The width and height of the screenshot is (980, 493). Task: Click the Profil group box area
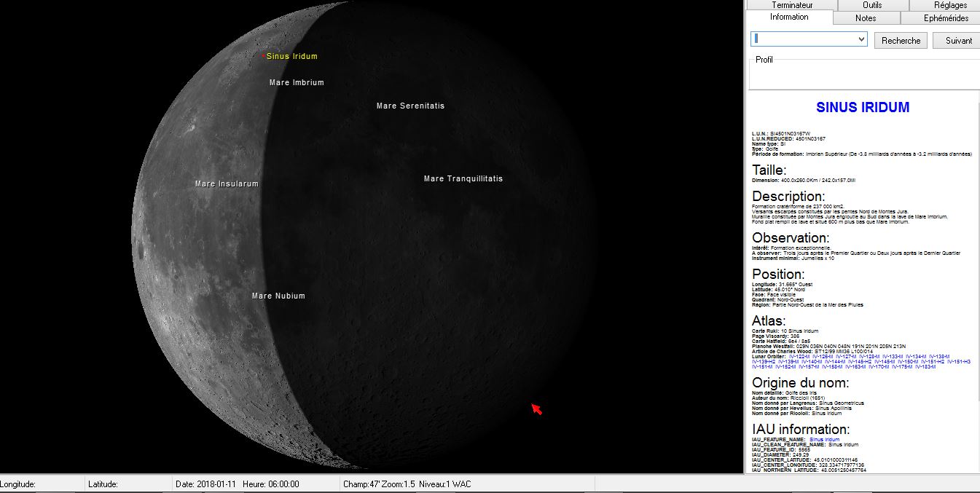tap(864, 73)
